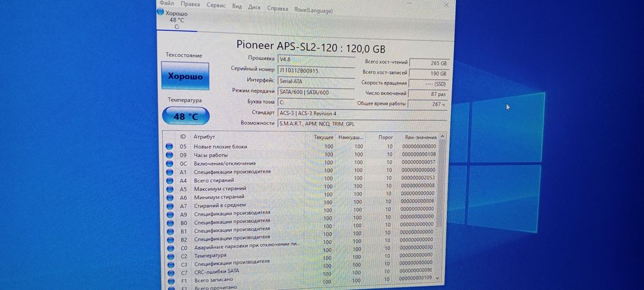Image resolution: width=644 pixels, height=290 pixels.
Task: Click the ID column header
Action: (183, 137)
